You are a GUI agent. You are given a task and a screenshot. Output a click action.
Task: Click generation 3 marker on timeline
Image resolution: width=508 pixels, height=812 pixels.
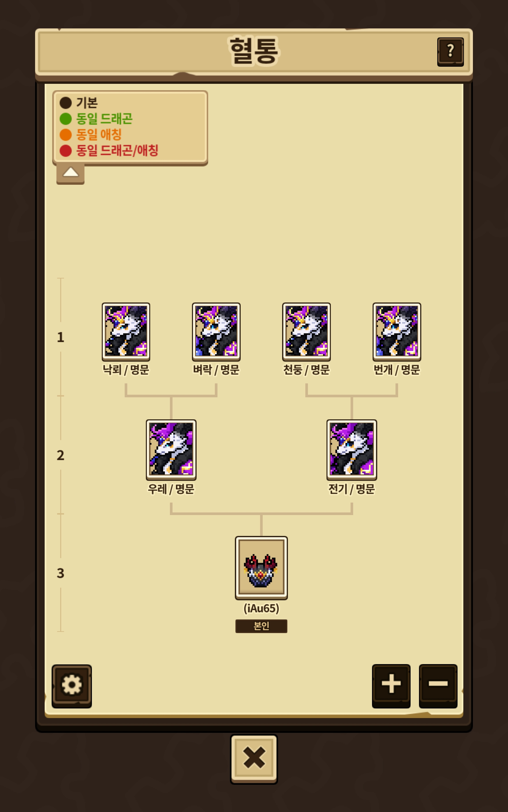(x=61, y=573)
